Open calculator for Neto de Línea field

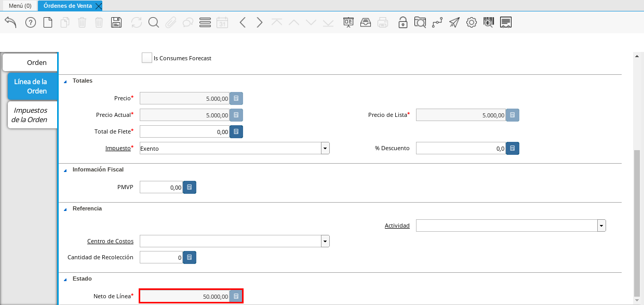click(x=236, y=296)
